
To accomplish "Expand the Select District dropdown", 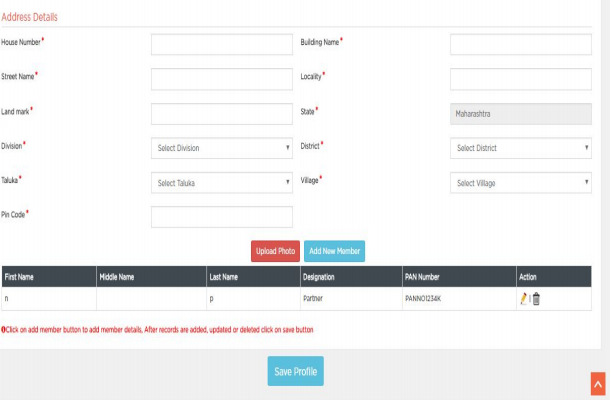I will point(520,148).
